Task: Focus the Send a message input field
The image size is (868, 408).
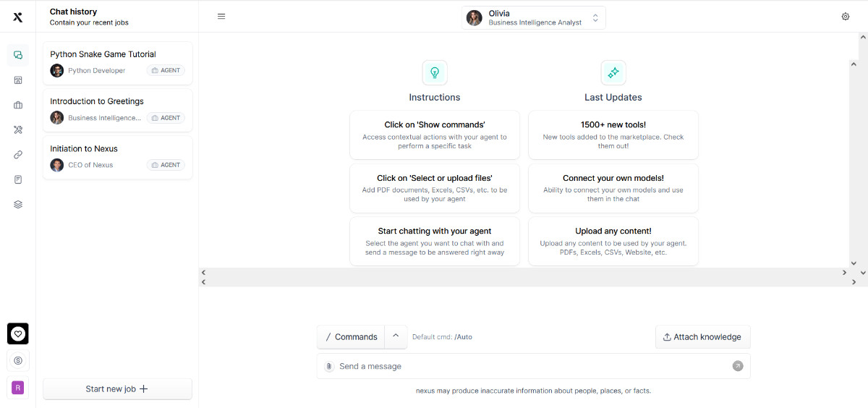Action: pyautogui.click(x=534, y=366)
